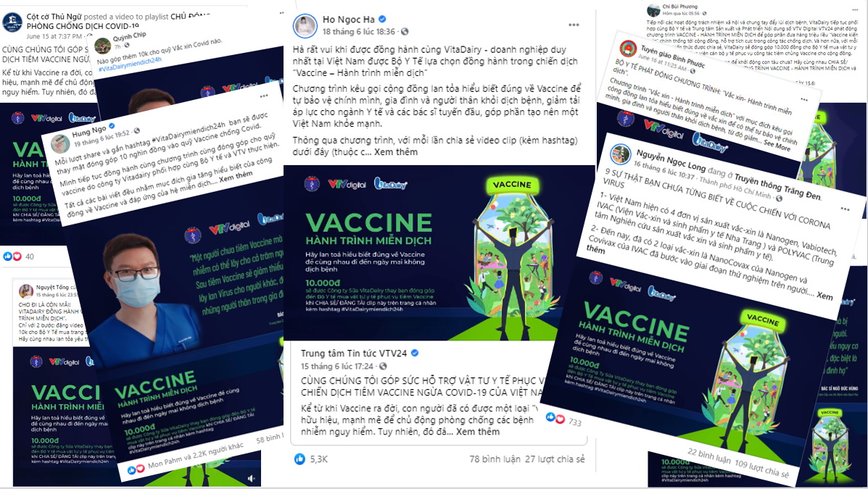Open options menu on Hung Ngo post
Screen dimensions: 868x489
tap(264, 96)
